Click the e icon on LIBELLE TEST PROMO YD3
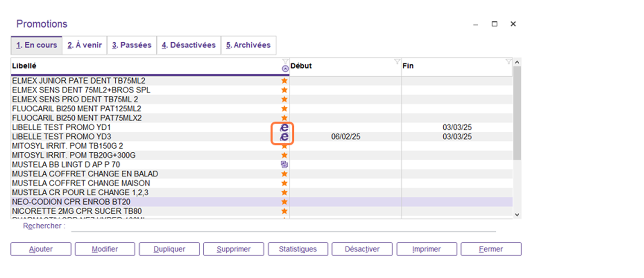Image resolution: width=644 pixels, height=278 pixels. click(284, 137)
